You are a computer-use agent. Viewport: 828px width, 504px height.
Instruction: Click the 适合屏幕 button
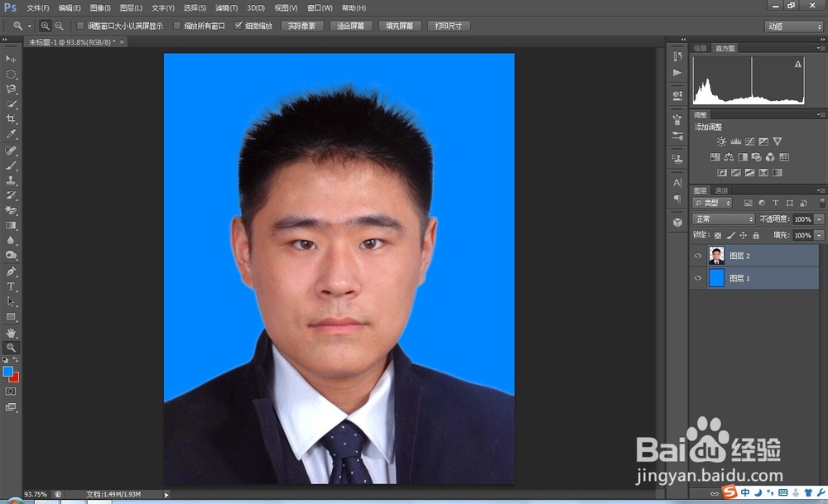click(351, 25)
